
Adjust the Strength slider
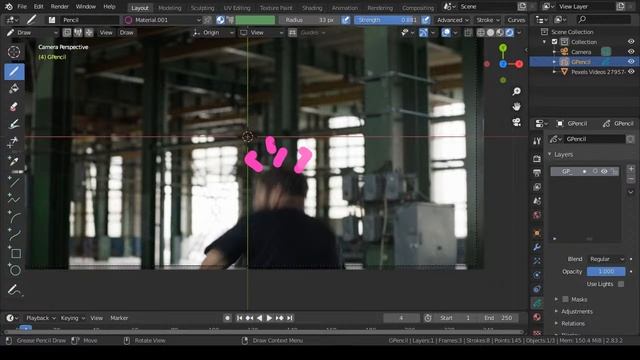click(x=387, y=20)
